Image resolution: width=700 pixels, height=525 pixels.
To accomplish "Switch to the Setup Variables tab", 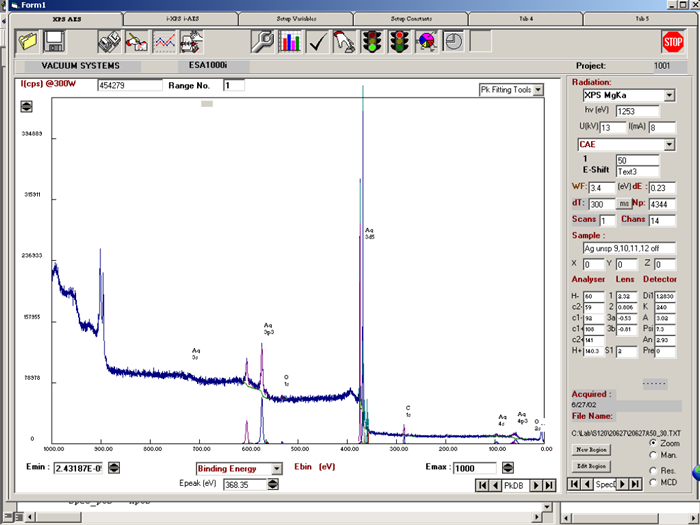I will point(296,18).
